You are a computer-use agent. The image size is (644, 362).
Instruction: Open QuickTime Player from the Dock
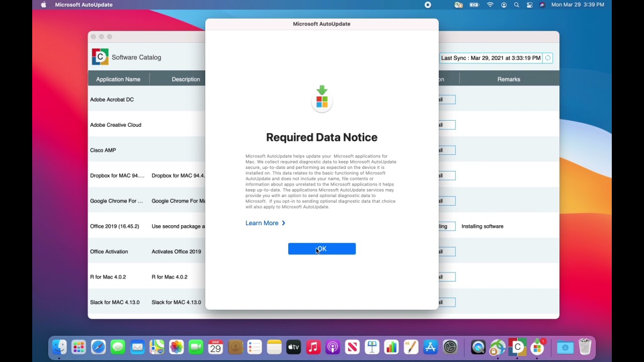click(x=478, y=347)
